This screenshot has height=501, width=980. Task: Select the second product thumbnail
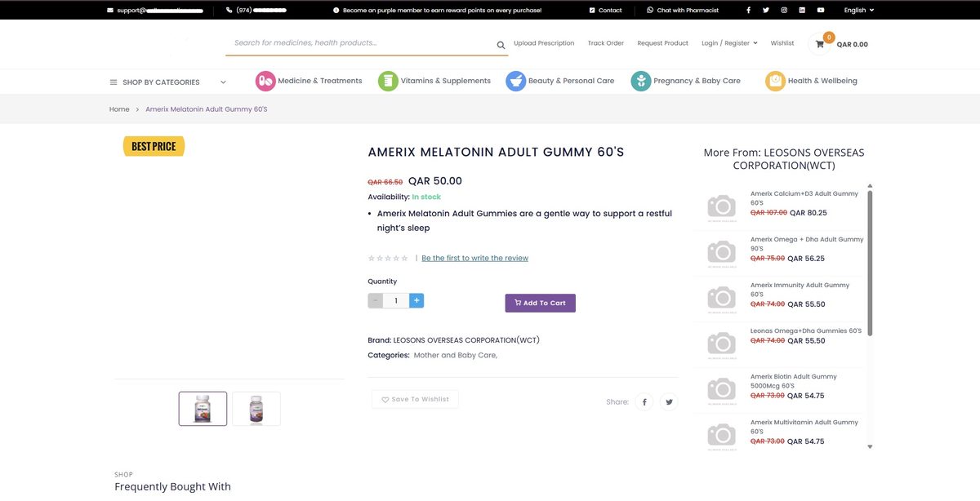coord(256,409)
